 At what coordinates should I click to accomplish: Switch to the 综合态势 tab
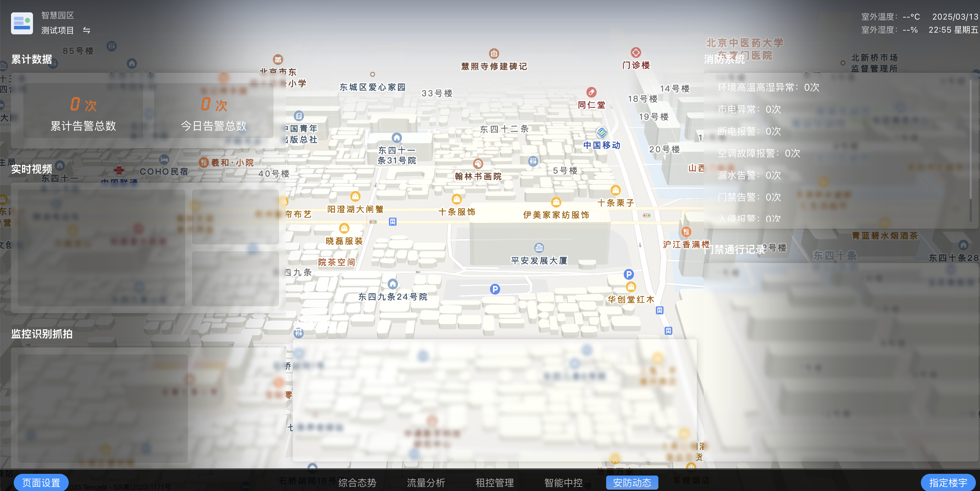[x=357, y=483]
